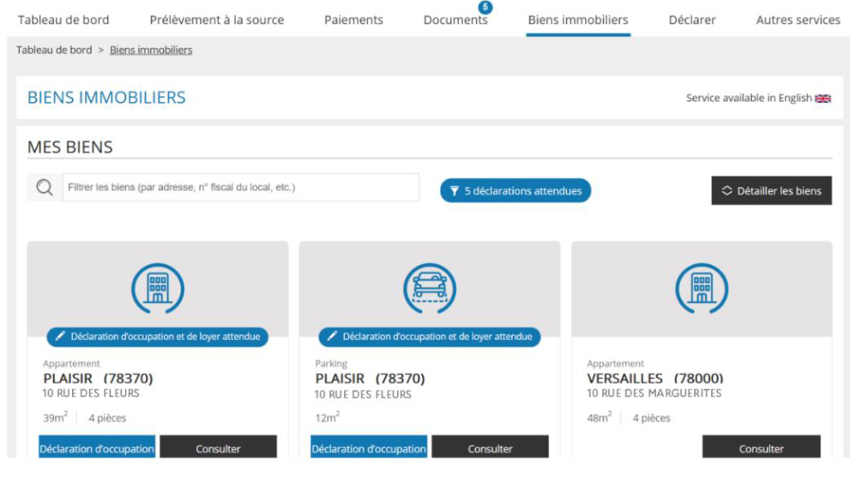Click the Biens immobiliers breadcrumb link
Screen dimensions: 868x485
coord(151,50)
